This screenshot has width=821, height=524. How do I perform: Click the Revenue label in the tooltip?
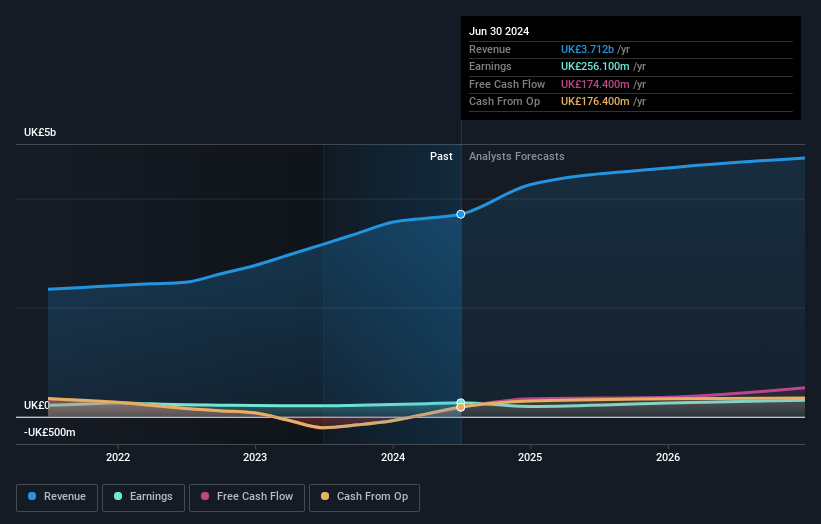490,49
